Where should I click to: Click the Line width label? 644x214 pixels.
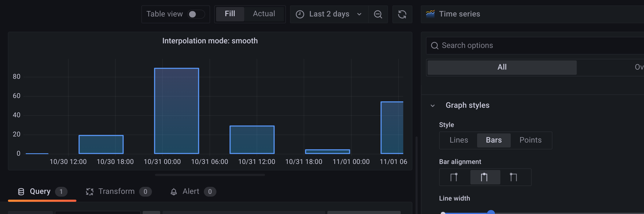(x=454, y=198)
